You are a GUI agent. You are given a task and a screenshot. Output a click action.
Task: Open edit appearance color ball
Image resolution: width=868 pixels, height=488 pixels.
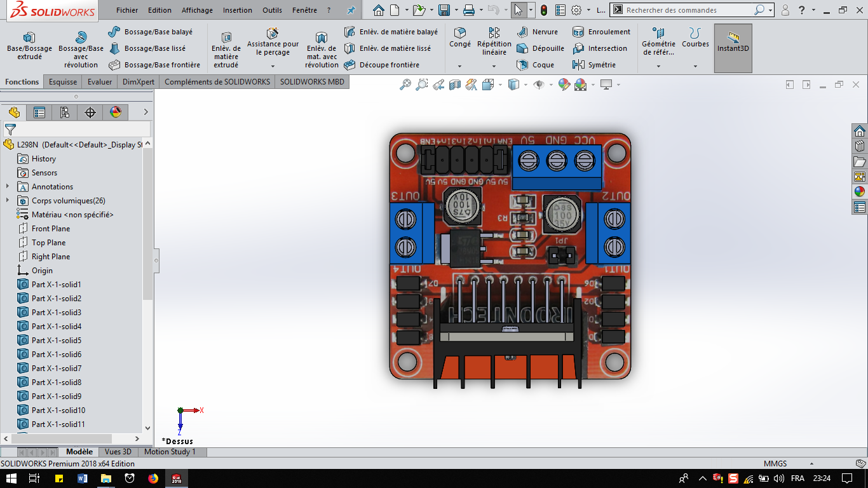[564, 85]
